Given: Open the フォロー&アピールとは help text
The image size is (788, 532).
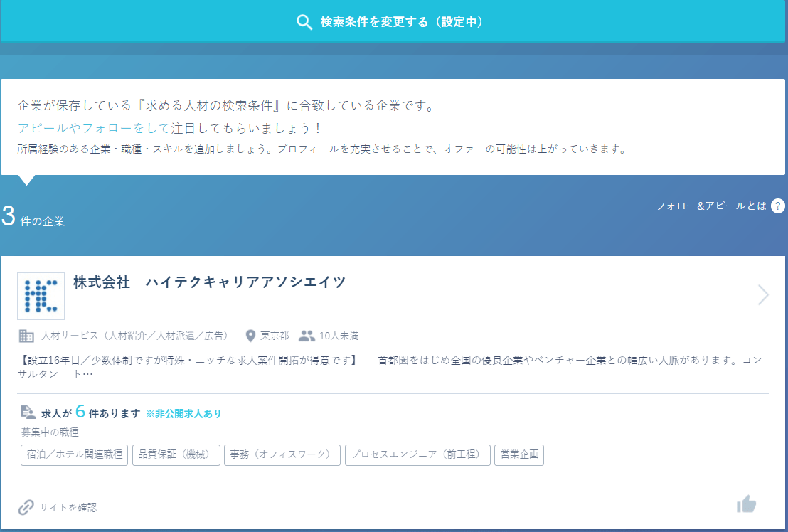Looking at the screenshot, I should (x=711, y=206).
